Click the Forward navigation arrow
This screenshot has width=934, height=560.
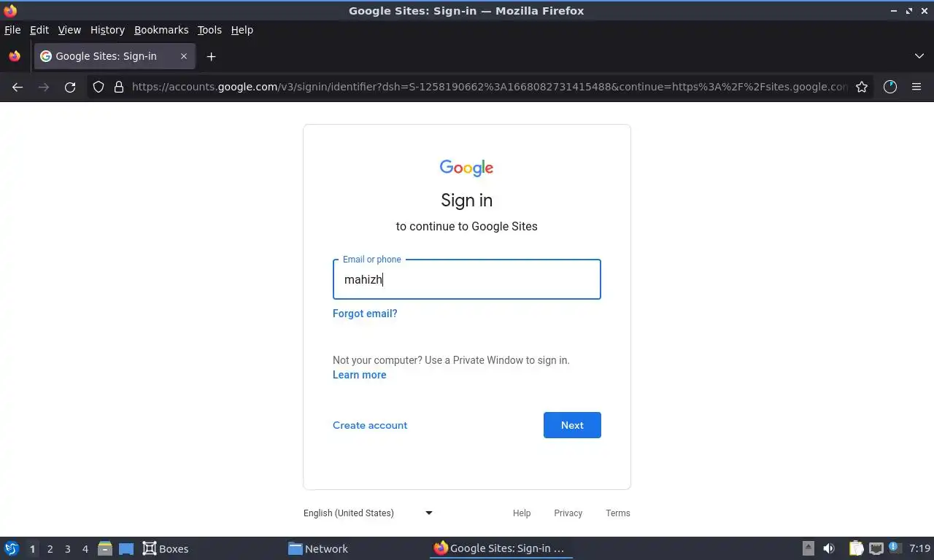click(x=44, y=87)
